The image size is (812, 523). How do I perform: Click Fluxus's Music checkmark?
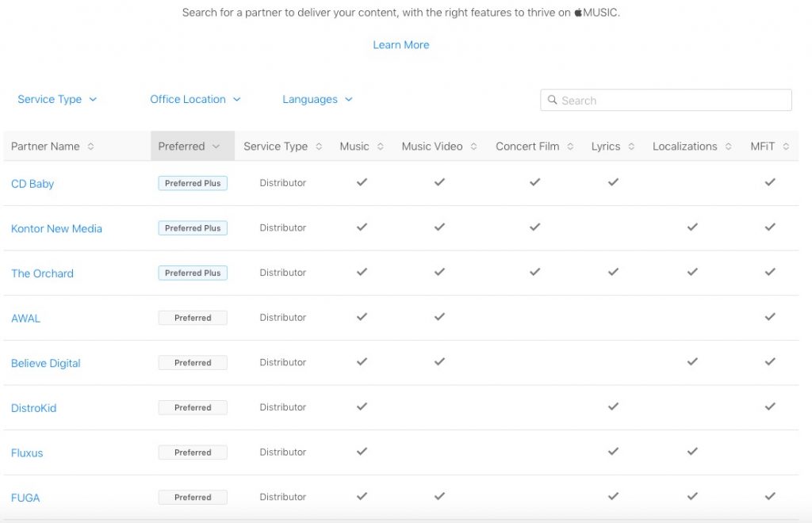tap(362, 451)
